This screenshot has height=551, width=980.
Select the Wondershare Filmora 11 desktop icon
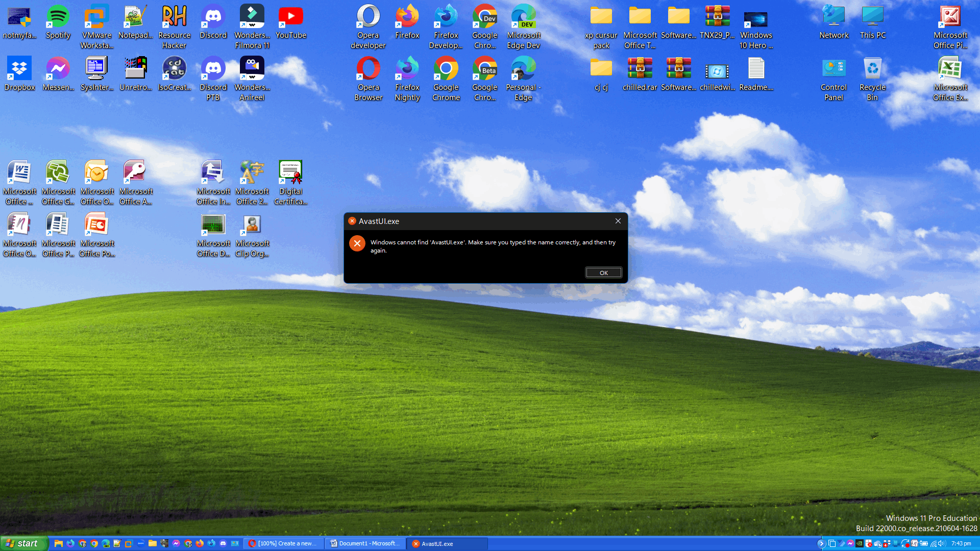click(x=252, y=27)
